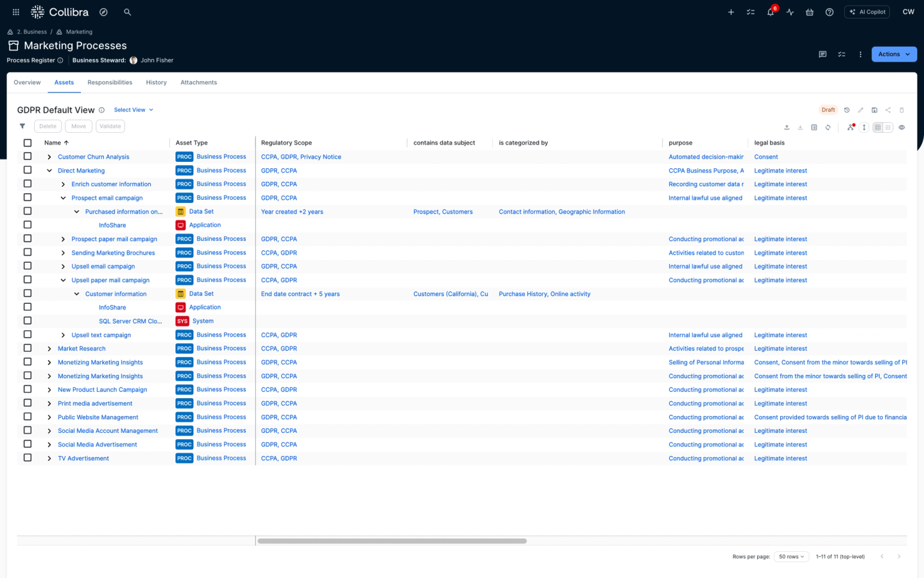This screenshot has height=578, width=924.
Task: Collapse the Direct Marketing tree row
Action: (49, 171)
